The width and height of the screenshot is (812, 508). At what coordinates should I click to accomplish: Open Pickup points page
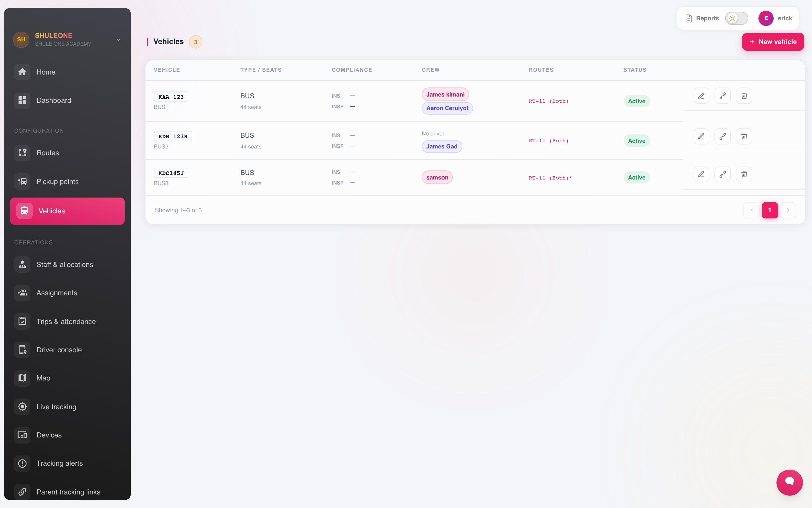click(x=67, y=181)
